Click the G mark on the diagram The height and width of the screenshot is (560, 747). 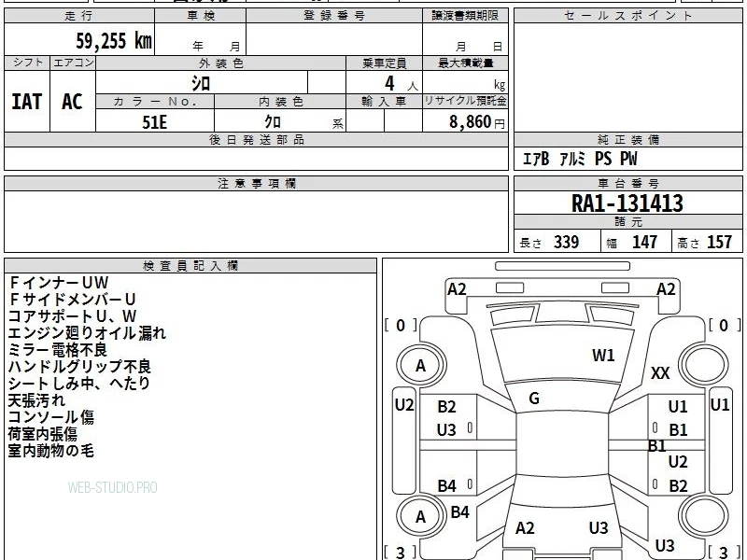click(x=534, y=399)
